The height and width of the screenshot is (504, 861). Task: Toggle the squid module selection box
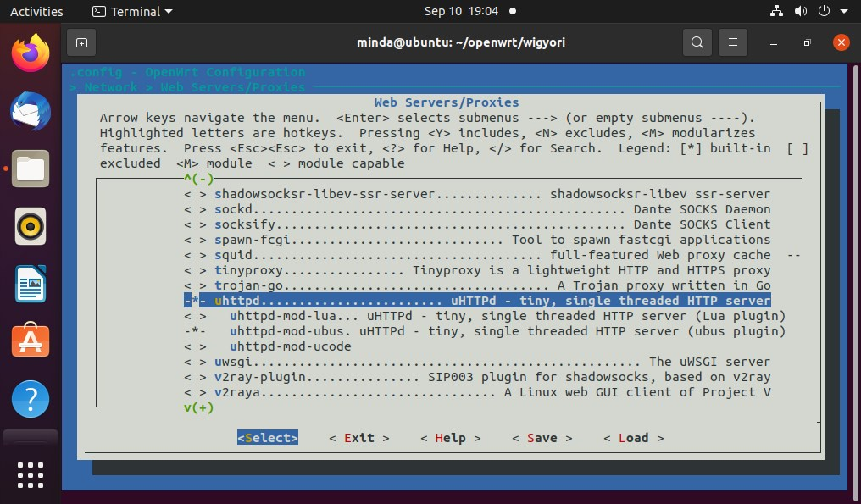click(196, 255)
